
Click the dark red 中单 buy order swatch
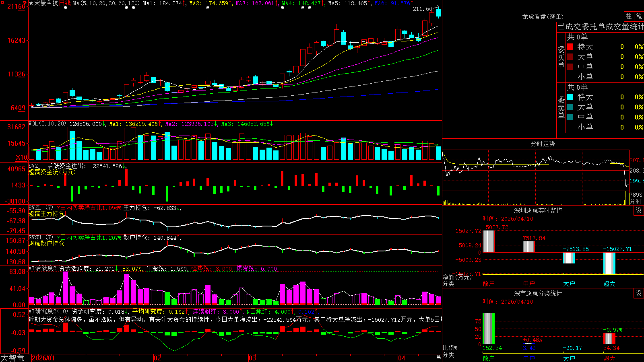point(570,67)
